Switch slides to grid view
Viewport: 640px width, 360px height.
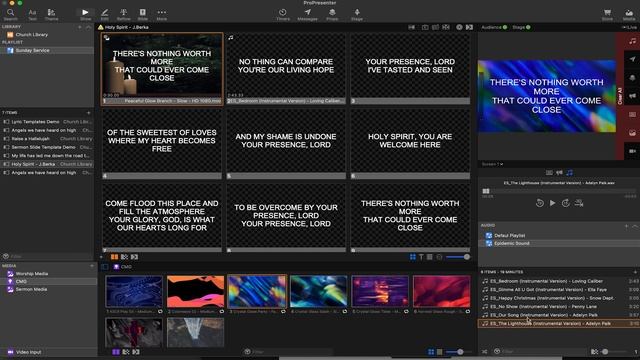pyautogui.click(x=413, y=257)
